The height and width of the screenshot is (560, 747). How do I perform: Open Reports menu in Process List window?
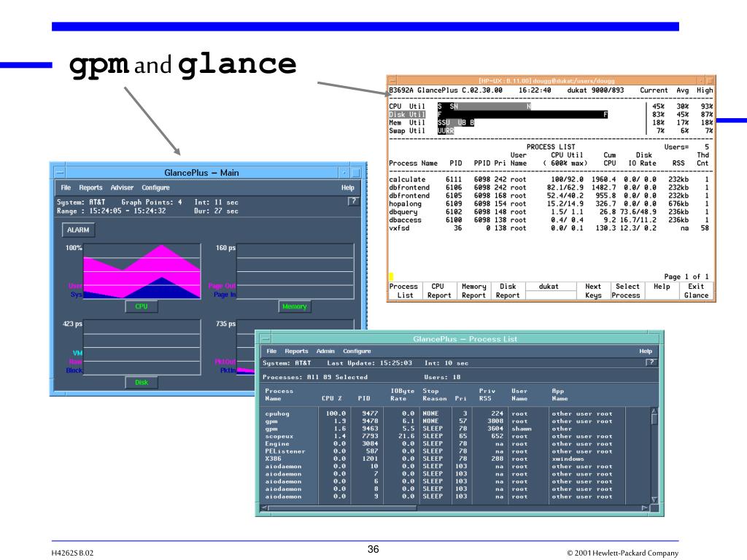(x=296, y=351)
